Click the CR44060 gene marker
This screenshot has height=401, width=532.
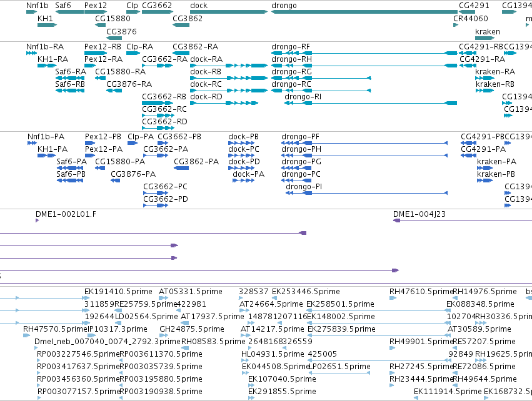(x=456, y=25)
